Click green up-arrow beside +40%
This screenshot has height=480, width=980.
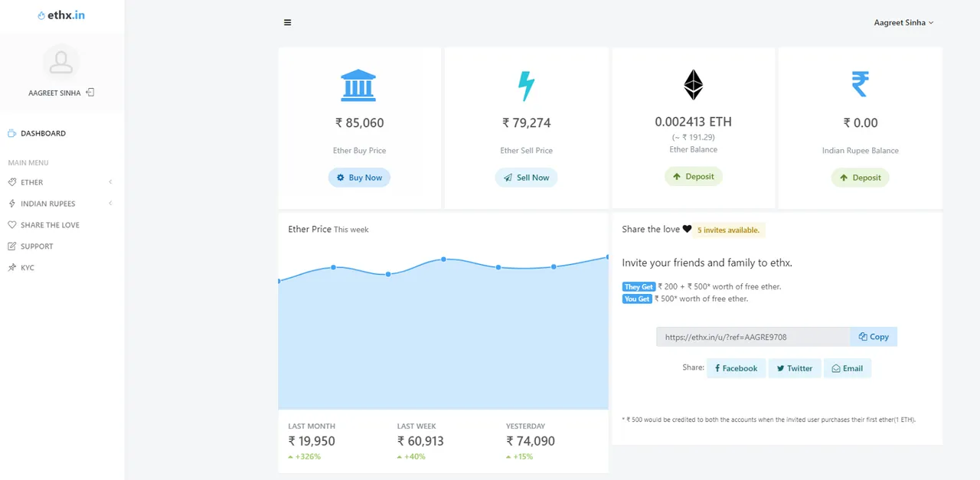click(x=400, y=457)
